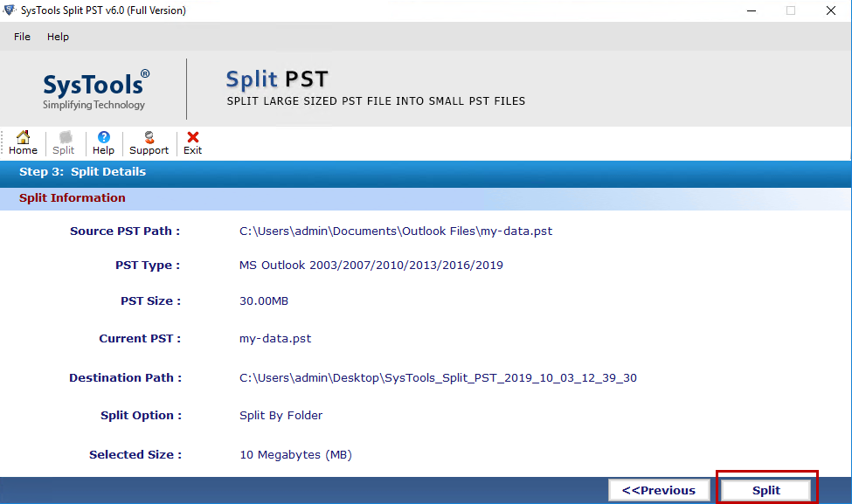Viewport: 852px width, 504px height.
Task: Click the Split By Folder value
Action: (x=281, y=416)
